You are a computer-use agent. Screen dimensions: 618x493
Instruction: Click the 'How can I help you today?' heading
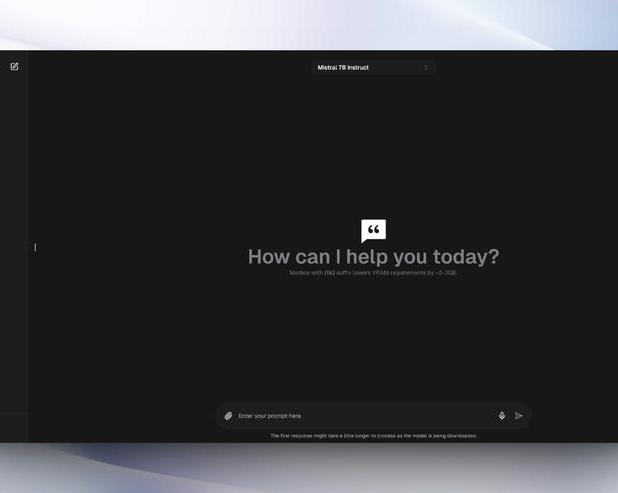(373, 257)
